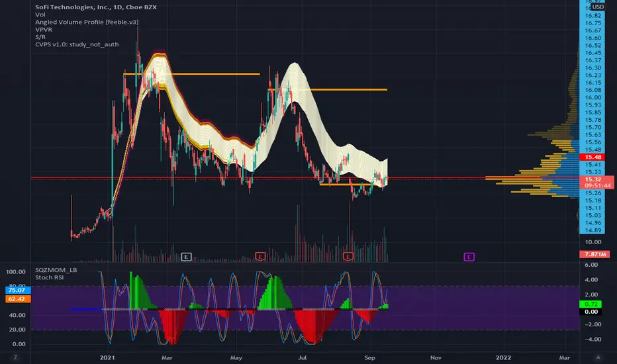Click the Jul label on time axis

click(302, 357)
